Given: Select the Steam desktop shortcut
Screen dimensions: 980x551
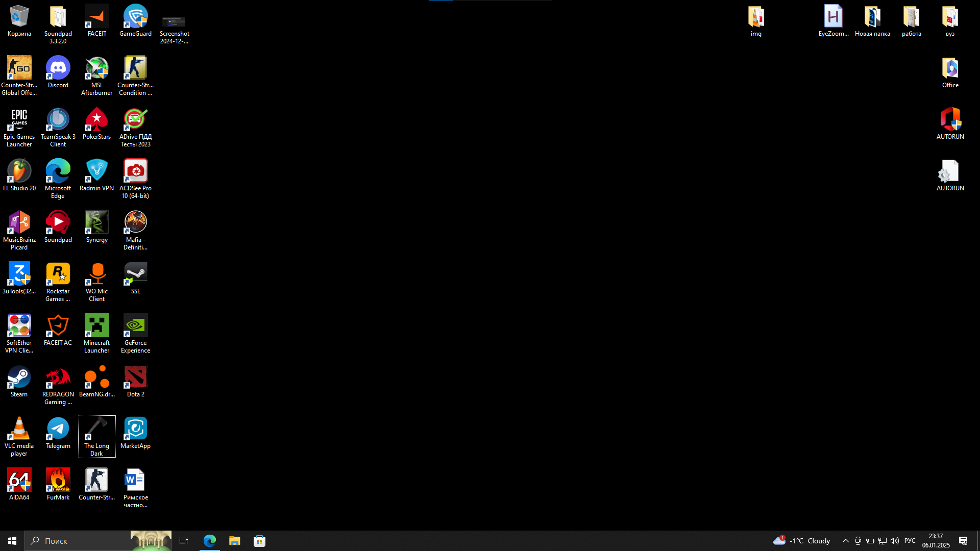Looking at the screenshot, I should point(19,378).
